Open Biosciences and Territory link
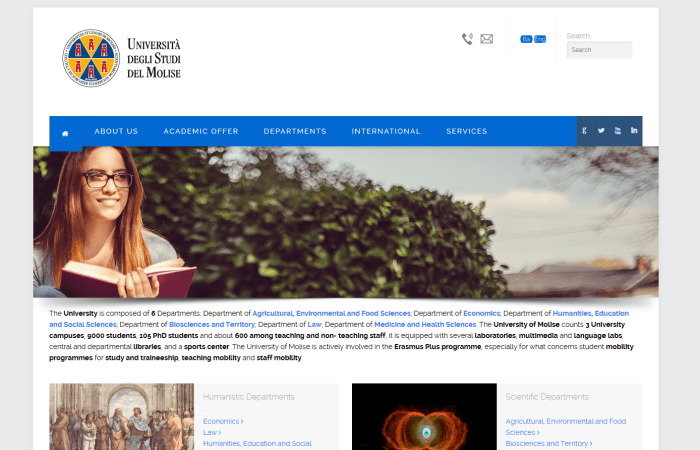Viewport: 700px width, 450px height. (548, 443)
